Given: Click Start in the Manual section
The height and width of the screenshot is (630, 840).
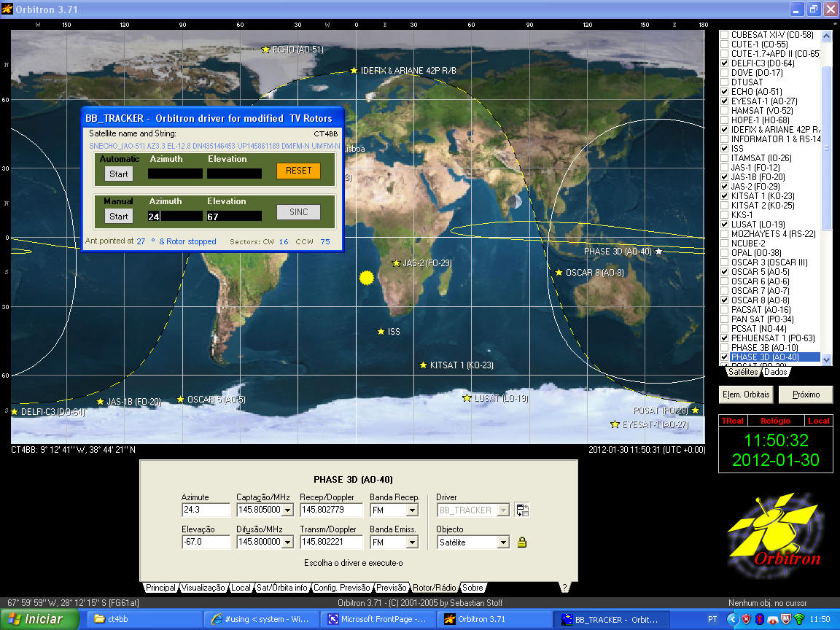Looking at the screenshot, I should click(118, 217).
